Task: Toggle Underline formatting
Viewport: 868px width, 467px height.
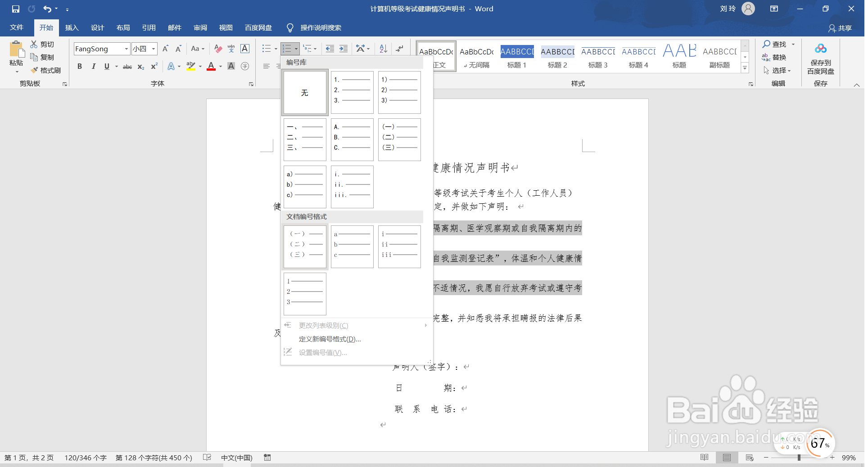Action: click(107, 66)
